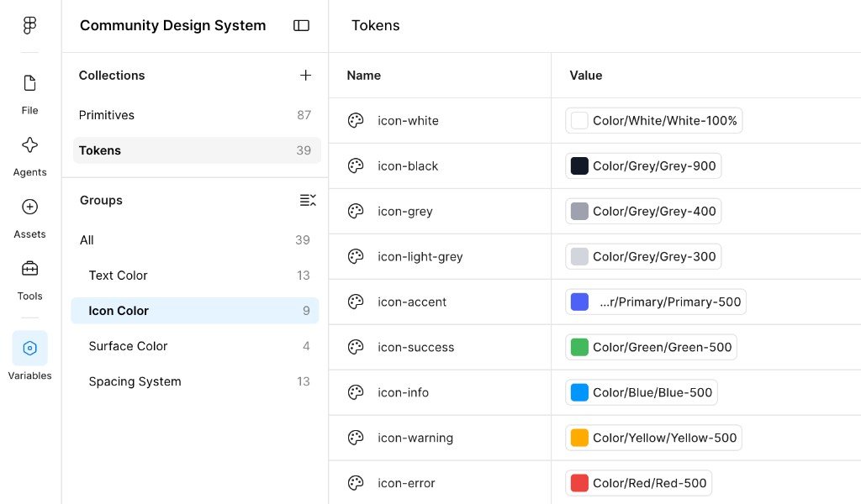Viewport: 861px width, 504px height.
Task: Open the Primary/Primary-500 value chip
Action: tap(656, 302)
